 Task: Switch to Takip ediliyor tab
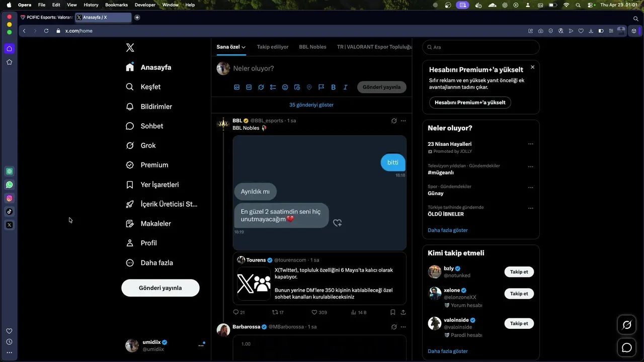coord(273,47)
